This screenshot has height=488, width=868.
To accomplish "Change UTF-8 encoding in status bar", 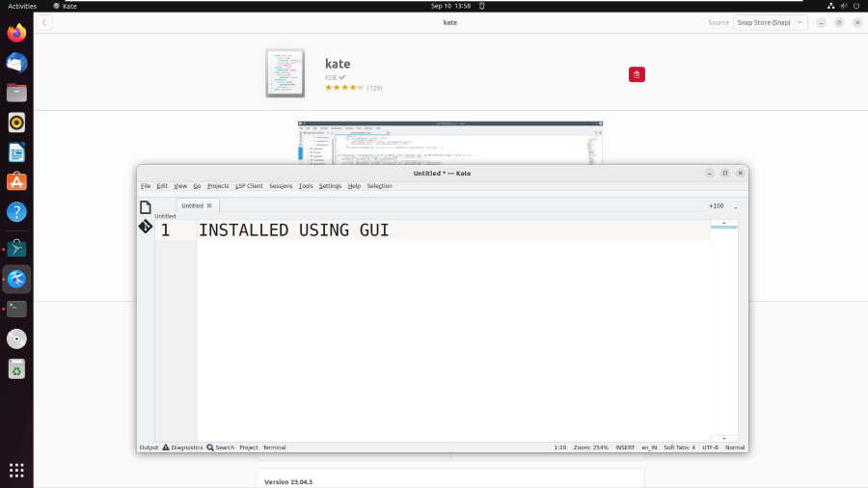I will [x=710, y=447].
